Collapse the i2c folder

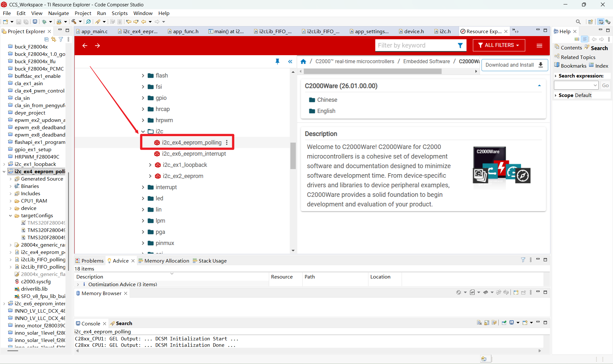[143, 131]
